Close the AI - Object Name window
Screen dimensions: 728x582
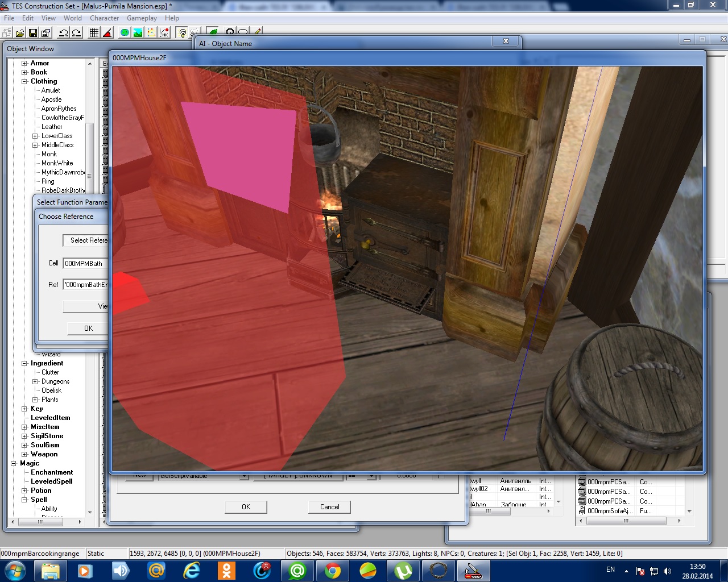coord(506,41)
